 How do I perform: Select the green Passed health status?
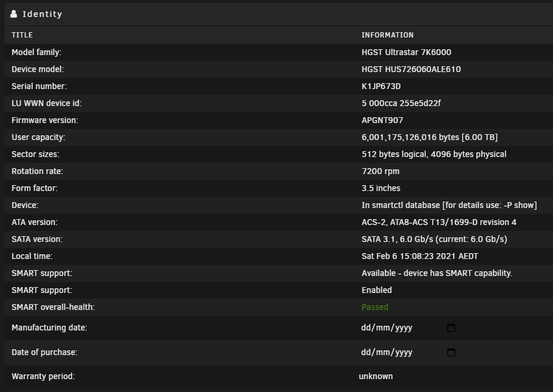click(375, 307)
